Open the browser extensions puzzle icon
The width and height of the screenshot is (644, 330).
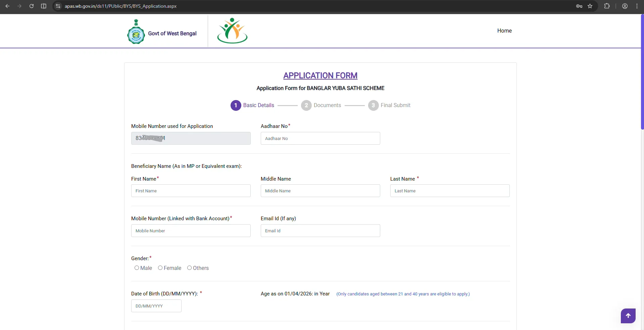(607, 6)
